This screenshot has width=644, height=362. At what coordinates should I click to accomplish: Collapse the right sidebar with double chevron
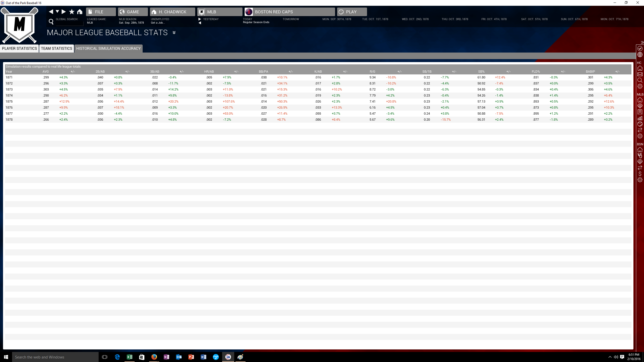click(x=642, y=42)
